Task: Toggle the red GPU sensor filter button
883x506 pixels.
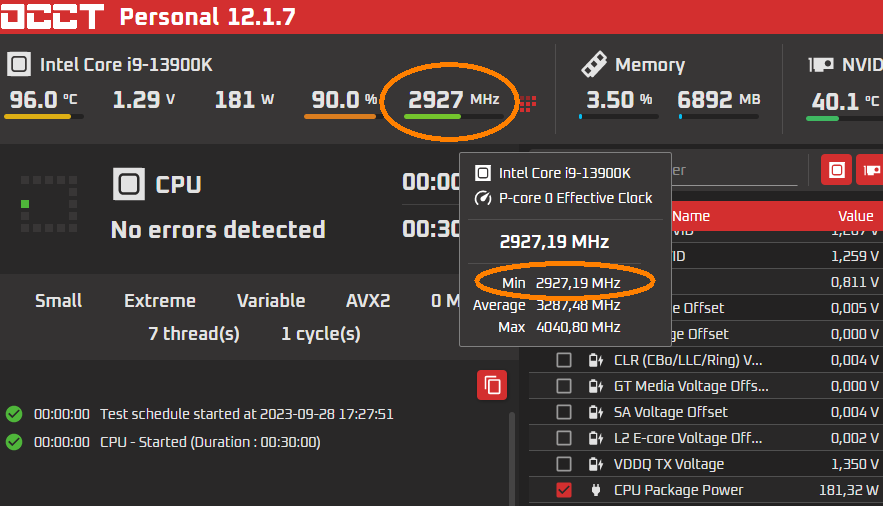Action: (870, 170)
